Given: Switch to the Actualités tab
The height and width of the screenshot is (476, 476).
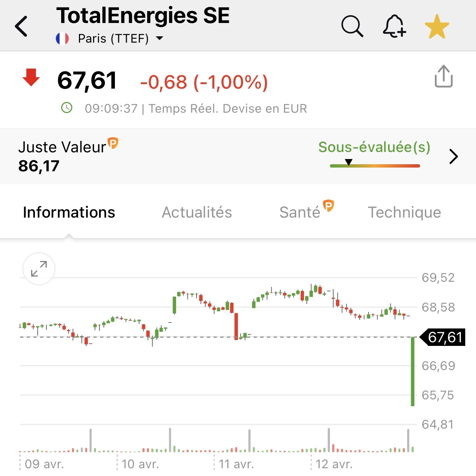Looking at the screenshot, I should [197, 212].
